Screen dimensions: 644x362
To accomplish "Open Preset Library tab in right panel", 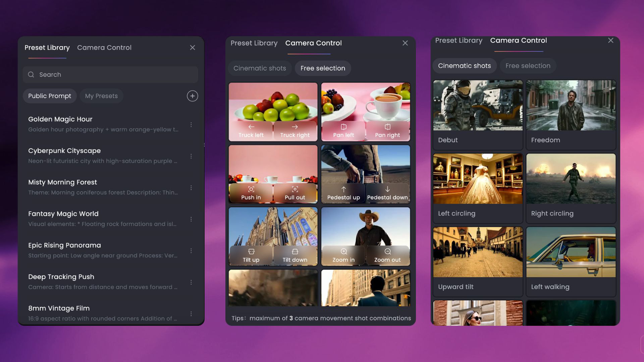I will 459,40.
